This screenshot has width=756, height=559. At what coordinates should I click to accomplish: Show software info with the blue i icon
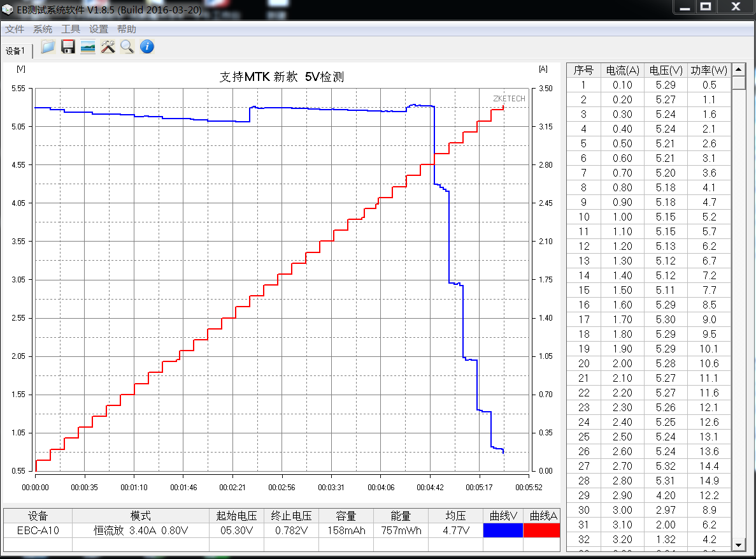(146, 47)
